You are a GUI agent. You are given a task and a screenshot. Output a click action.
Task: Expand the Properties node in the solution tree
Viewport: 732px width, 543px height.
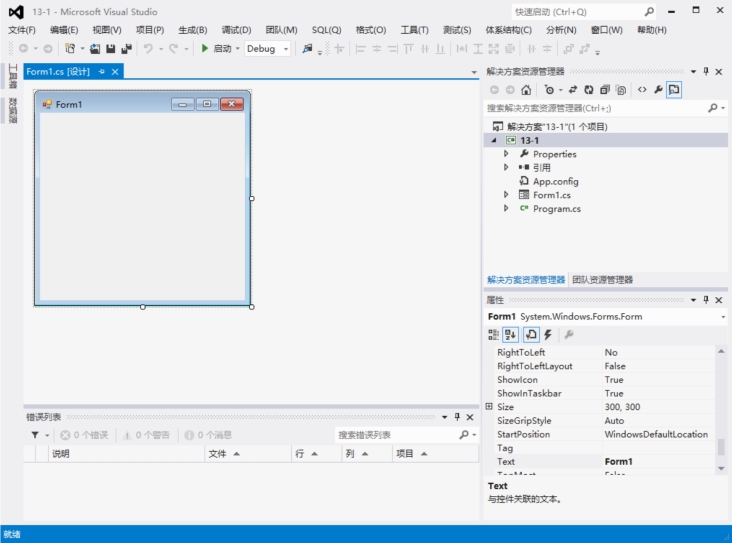tap(506, 154)
